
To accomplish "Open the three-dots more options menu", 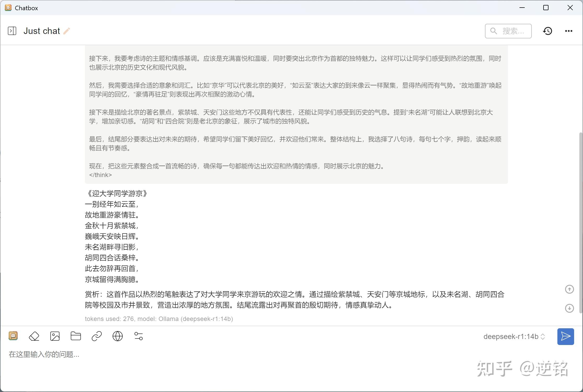I will click(x=569, y=31).
